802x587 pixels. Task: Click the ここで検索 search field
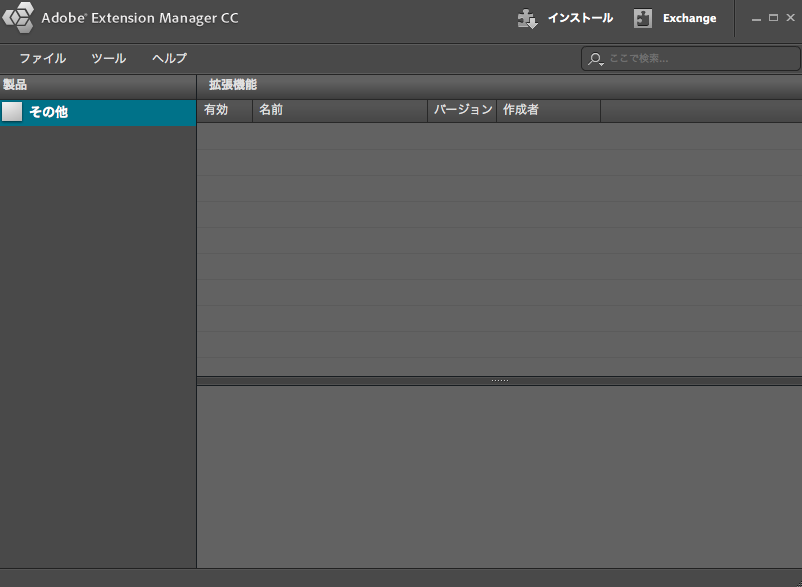tap(690, 59)
